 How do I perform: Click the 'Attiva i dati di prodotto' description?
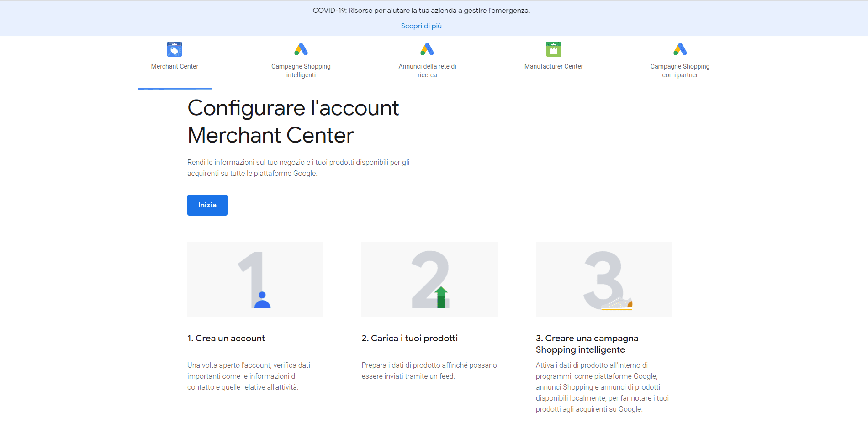point(603,387)
